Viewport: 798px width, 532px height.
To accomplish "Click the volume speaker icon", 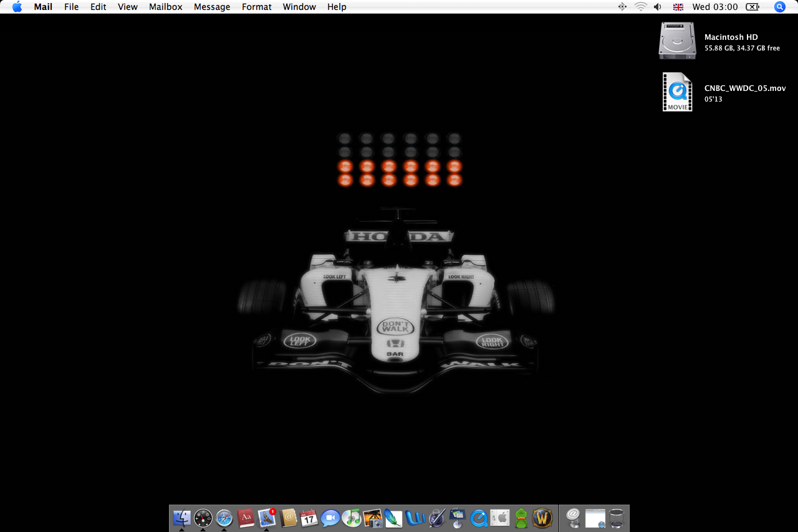I will click(658, 7).
